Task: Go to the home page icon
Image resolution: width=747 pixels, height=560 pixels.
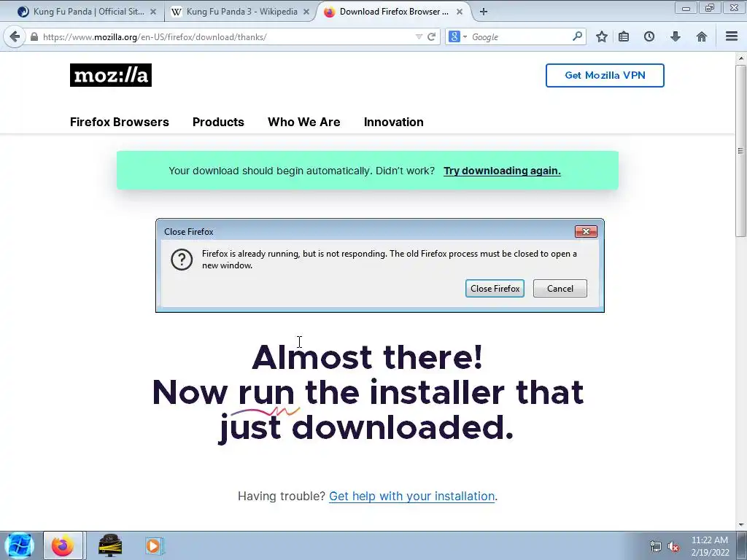Action: pos(701,36)
